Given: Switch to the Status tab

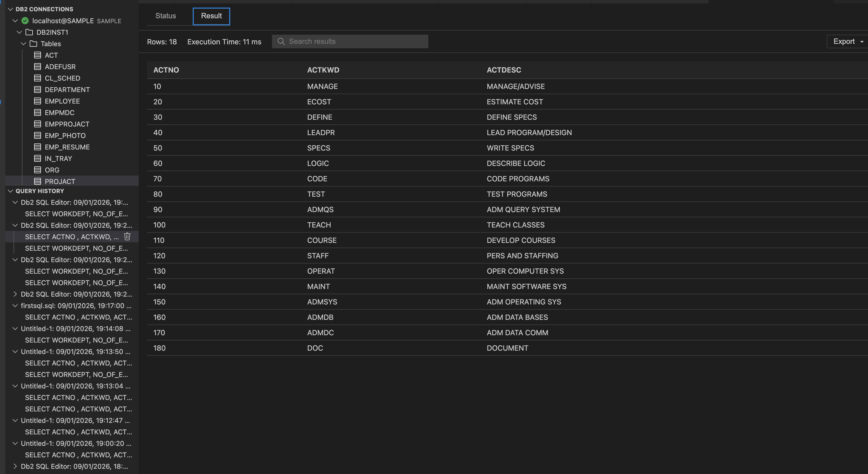Looking at the screenshot, I should [166, 16].
